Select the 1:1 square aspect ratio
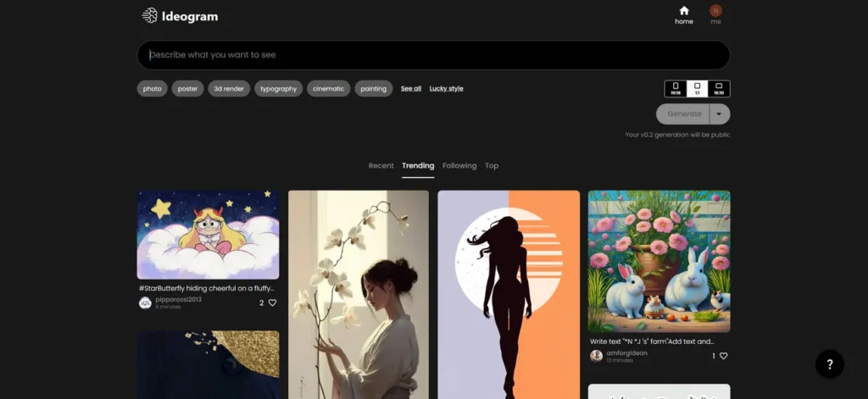 tap(697, 88)
